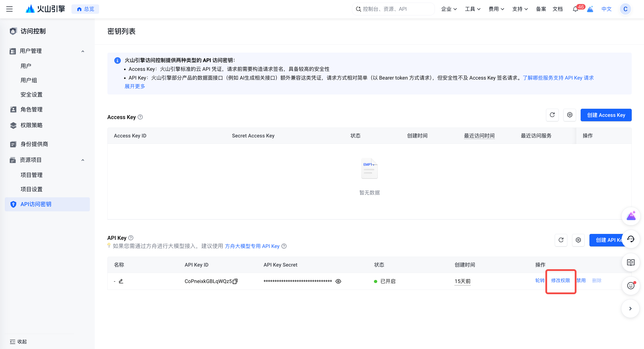The height and width of the screenshot is (349, 644).
Task: Open Access Key table settings gear
Action: [569, 115]
